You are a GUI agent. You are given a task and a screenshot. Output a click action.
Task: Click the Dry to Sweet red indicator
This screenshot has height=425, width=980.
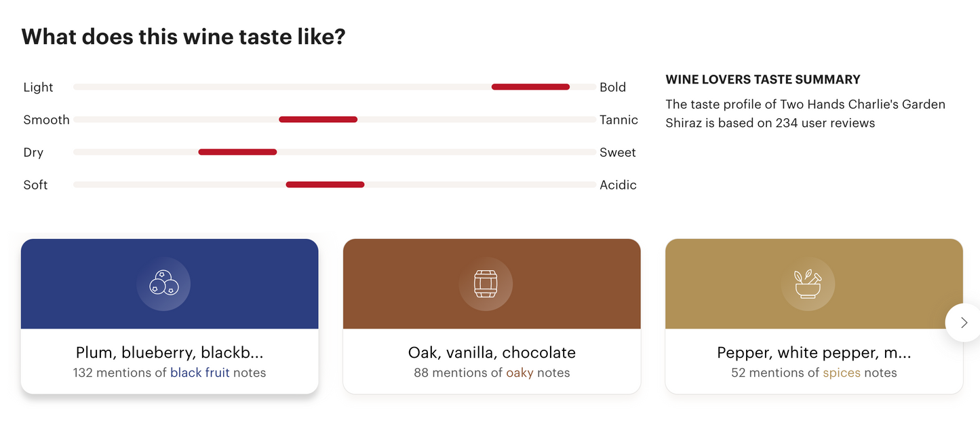pyautogui.click(x=237, y=152)
